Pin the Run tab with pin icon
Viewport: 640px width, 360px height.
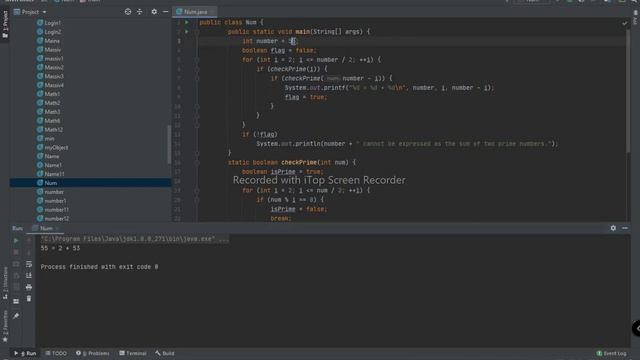pos(16,316)
